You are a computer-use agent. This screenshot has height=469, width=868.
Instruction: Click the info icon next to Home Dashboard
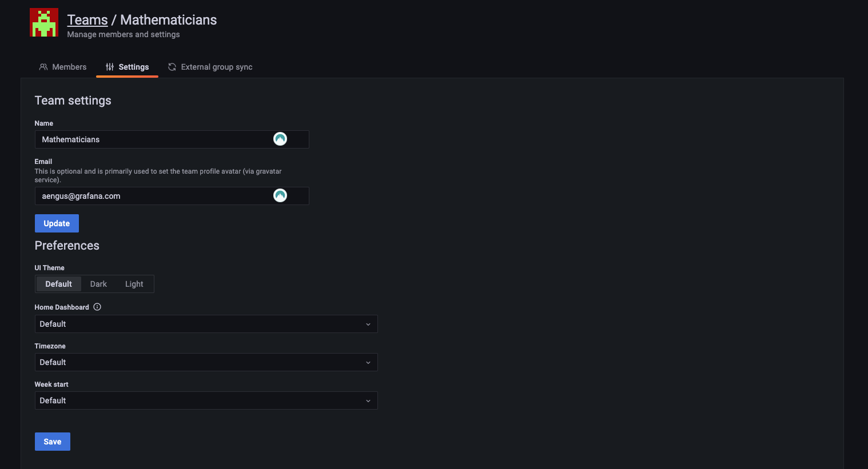coord(97,307)
